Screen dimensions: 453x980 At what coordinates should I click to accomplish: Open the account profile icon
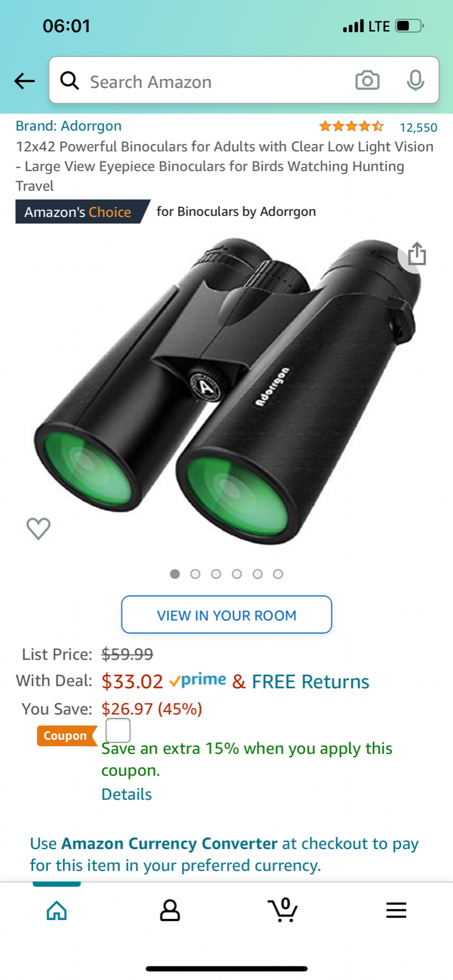pyautogui.click(x=169, y=910)
